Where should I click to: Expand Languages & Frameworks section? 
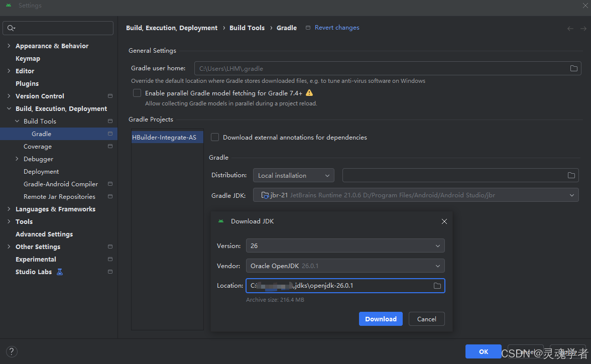(x=9, y=209)
